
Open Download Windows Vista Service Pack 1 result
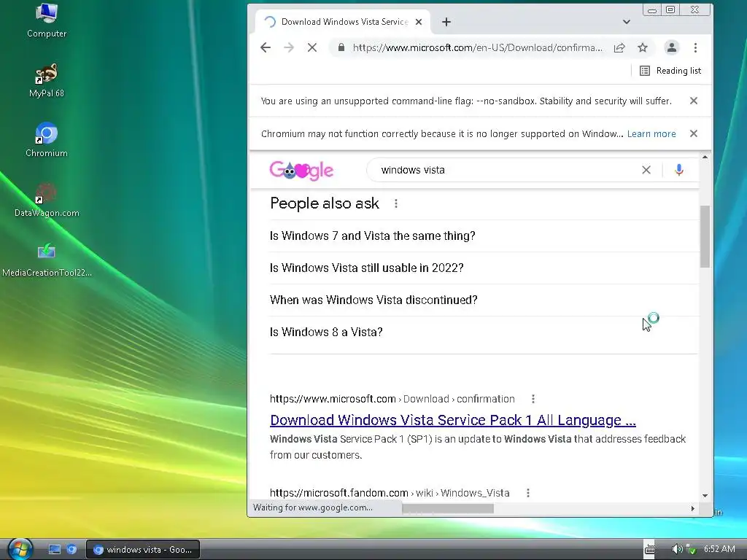pos(452,420)
